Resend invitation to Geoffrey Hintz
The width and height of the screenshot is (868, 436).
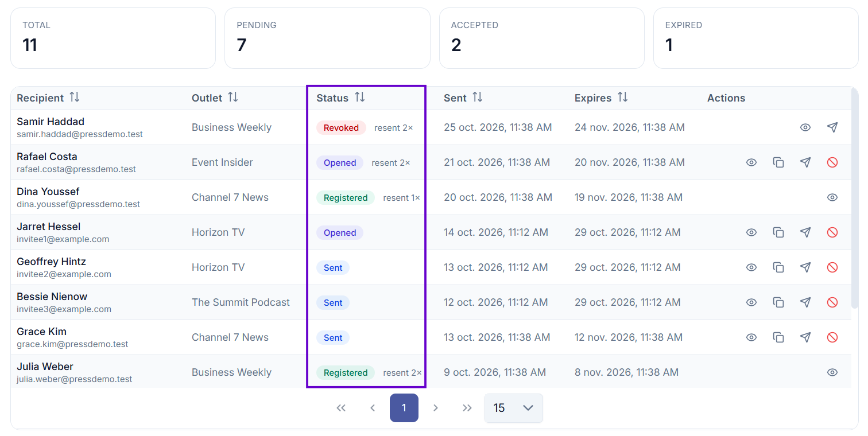coord(805,267)
